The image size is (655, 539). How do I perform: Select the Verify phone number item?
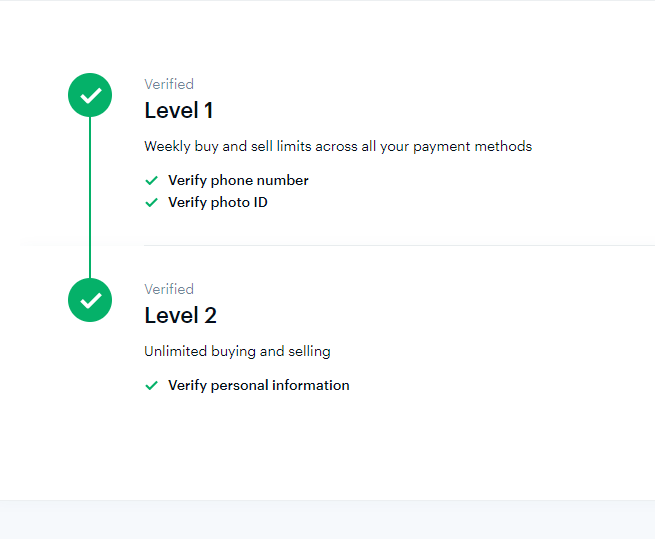coord(238,181)
